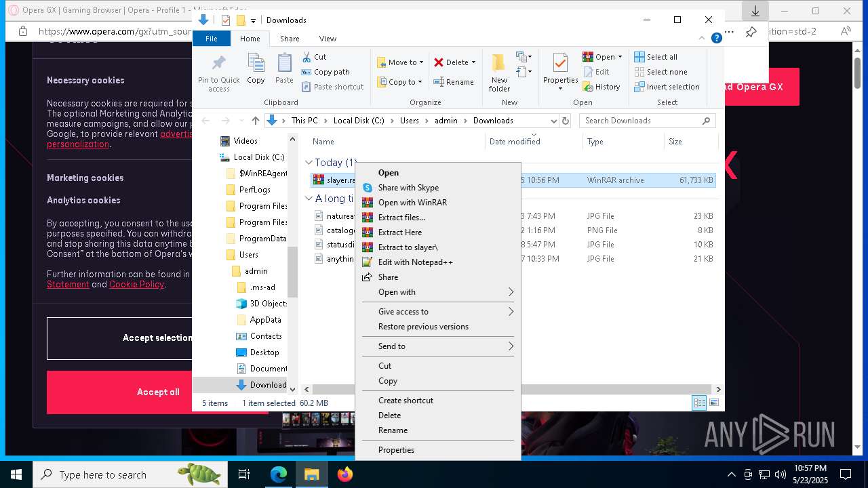Expand the Send to submenu

pyautogui.click(x=438, y=346)
